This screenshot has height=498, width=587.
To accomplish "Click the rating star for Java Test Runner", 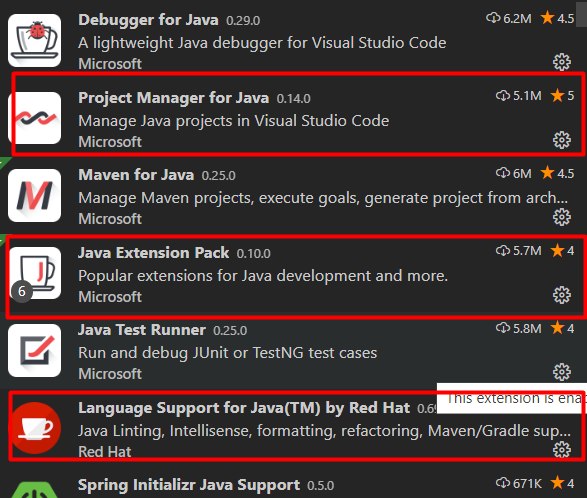I will tap(557, 328).
